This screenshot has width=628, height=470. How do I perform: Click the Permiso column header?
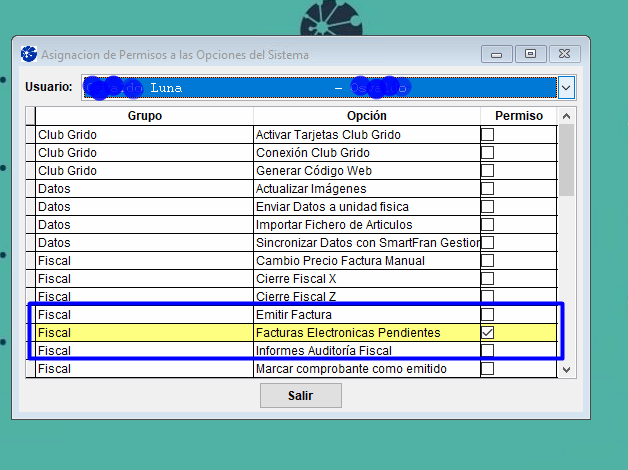518,116
